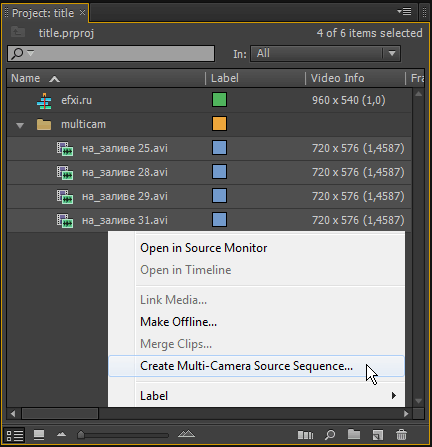
Task: Close the Project: title tab
Action: pyautogui.click(x=82, y=13)
